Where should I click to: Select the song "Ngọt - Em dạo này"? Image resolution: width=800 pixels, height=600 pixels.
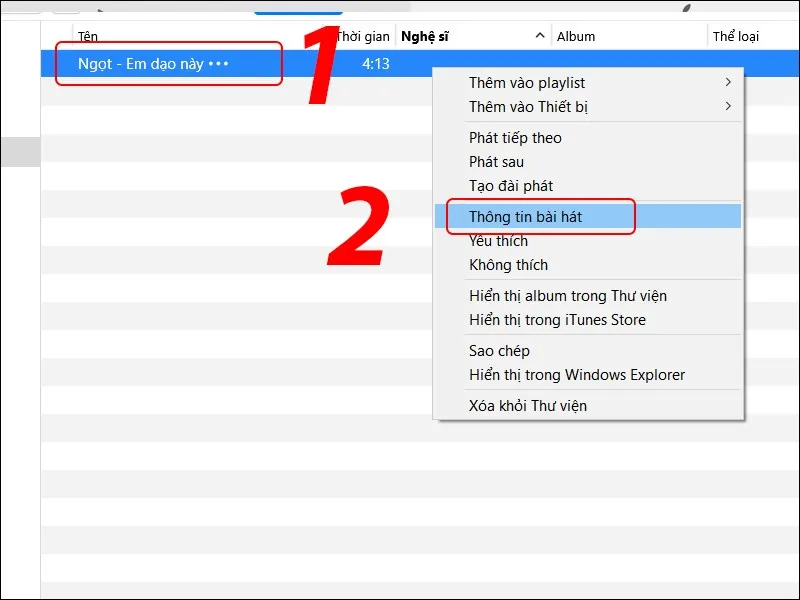point(140,62)
